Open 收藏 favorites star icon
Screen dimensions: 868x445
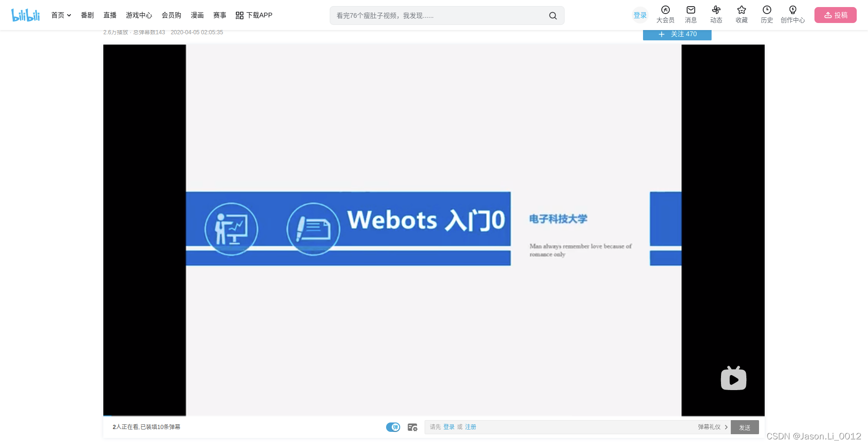[x=742, y=15]
